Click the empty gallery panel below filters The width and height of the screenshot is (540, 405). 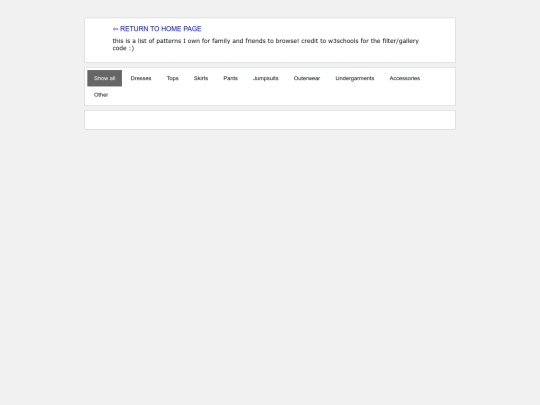tap(270, 120)
